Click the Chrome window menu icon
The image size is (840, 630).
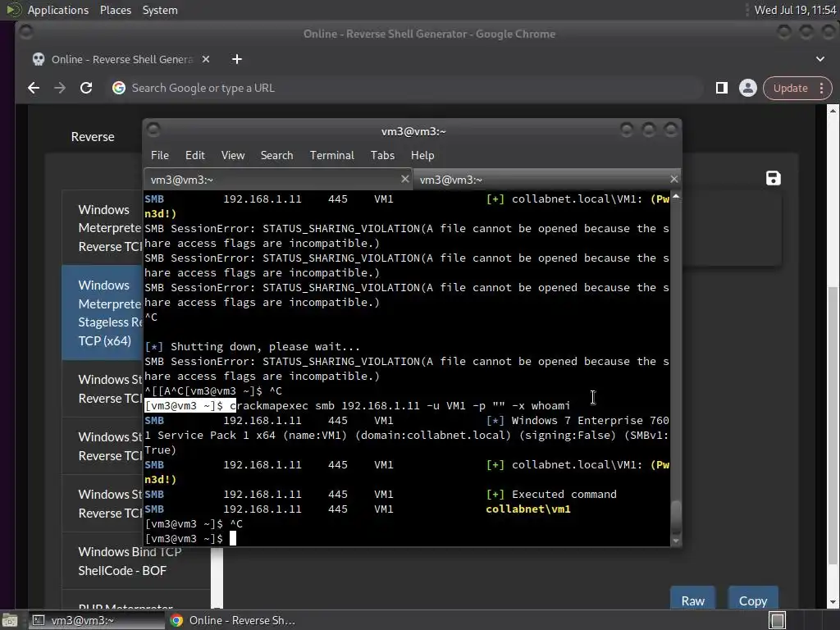pos(25,33)
